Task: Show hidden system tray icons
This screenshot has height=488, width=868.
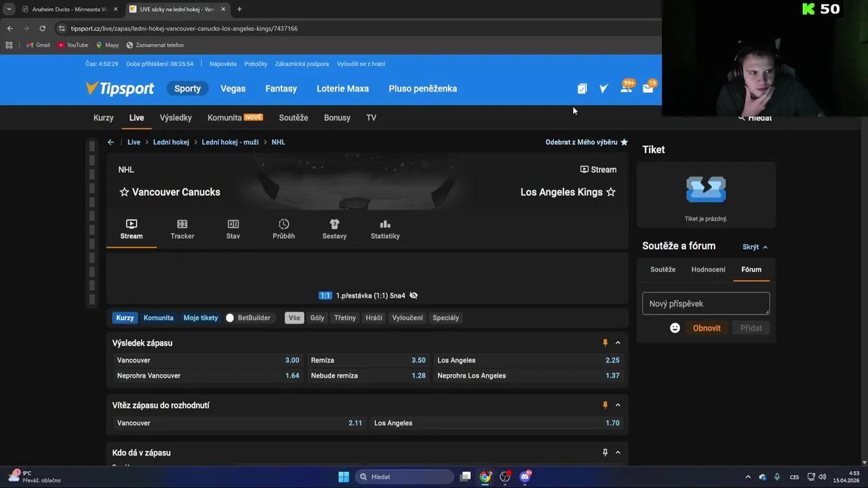Action: [x=748, y=476]
